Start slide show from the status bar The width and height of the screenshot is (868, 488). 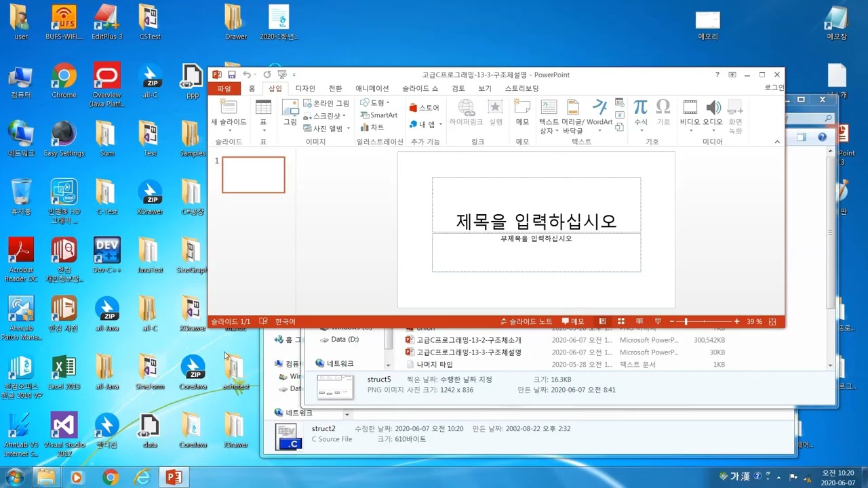658,321
